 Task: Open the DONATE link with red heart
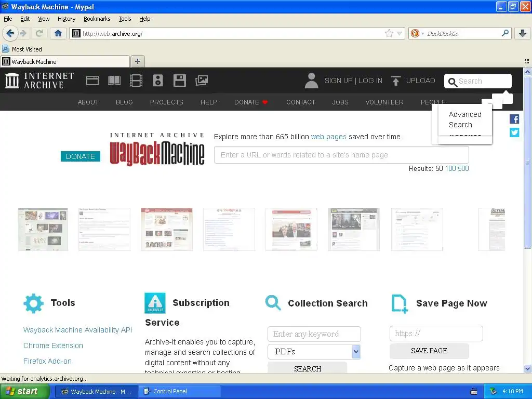[x=251, y=102]
